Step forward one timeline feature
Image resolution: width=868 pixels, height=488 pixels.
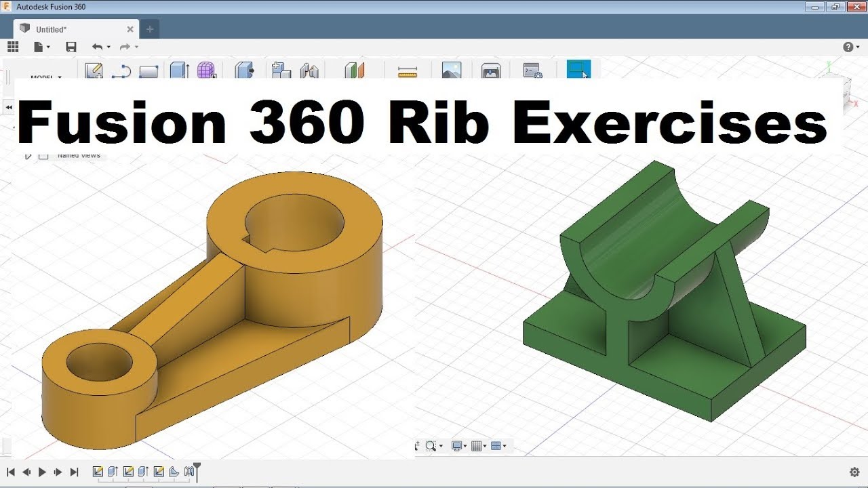(58, 472)
